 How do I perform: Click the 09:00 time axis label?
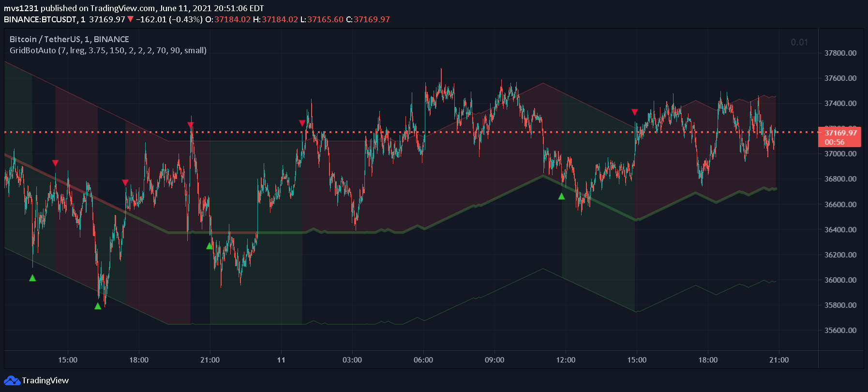(x=494, y=360)
